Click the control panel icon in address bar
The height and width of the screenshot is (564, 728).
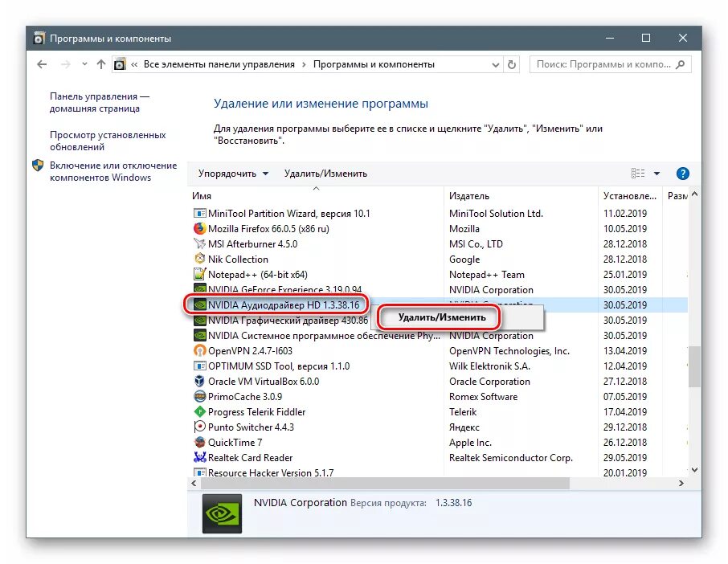(x=120, y=64)
